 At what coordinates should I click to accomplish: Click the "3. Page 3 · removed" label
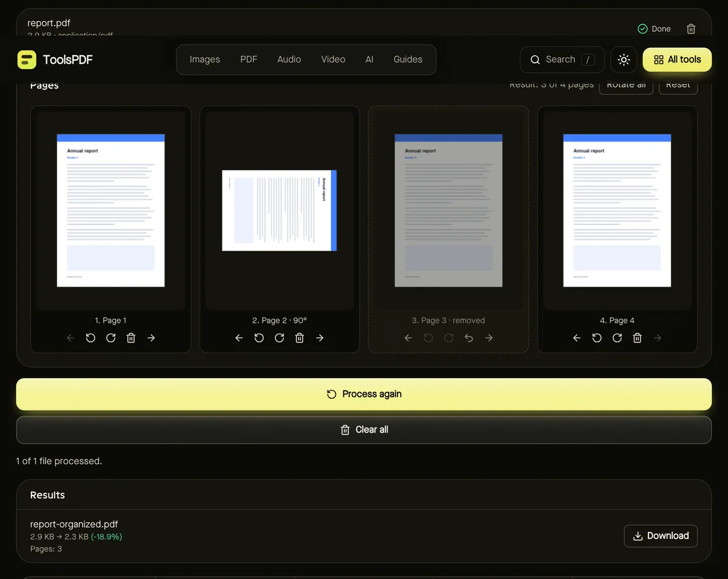point(448,320)
